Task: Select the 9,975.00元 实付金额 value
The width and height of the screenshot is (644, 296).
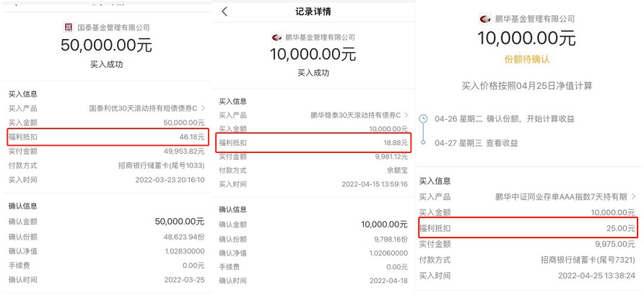Action: pyautogui.click(x=615, y=244)
